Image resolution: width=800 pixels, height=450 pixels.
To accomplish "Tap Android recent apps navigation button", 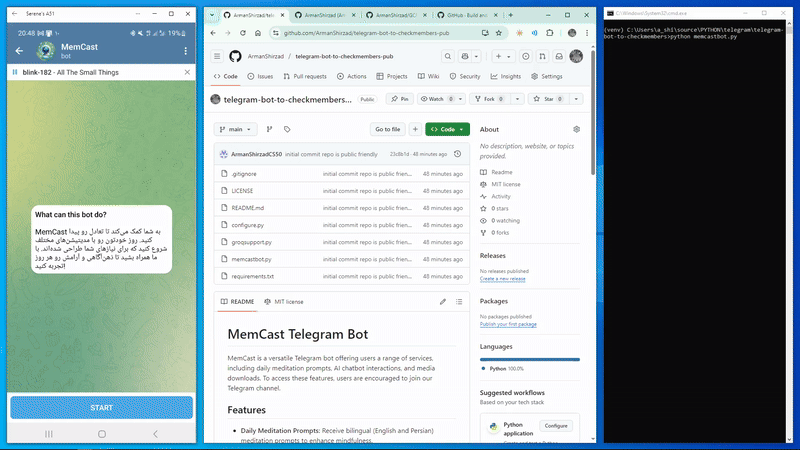I will pos(49,434).
